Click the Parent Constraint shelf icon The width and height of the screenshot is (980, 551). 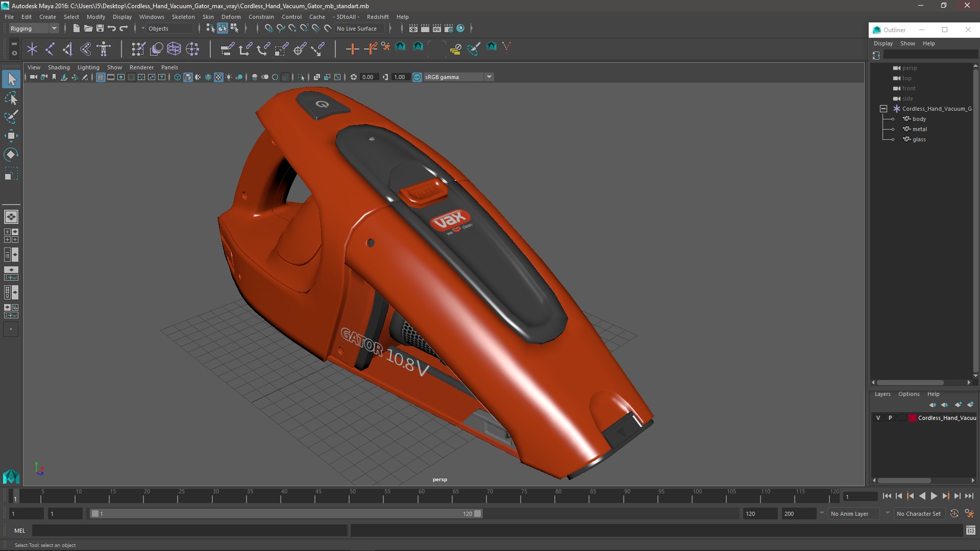coord(227,49)
